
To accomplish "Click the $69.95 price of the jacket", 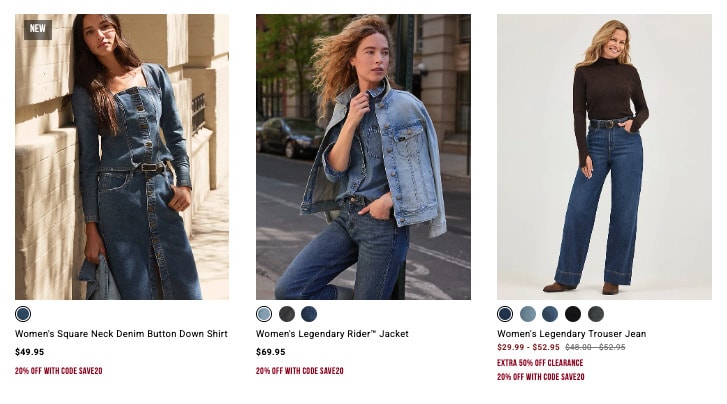I will (x=270, y=352).
